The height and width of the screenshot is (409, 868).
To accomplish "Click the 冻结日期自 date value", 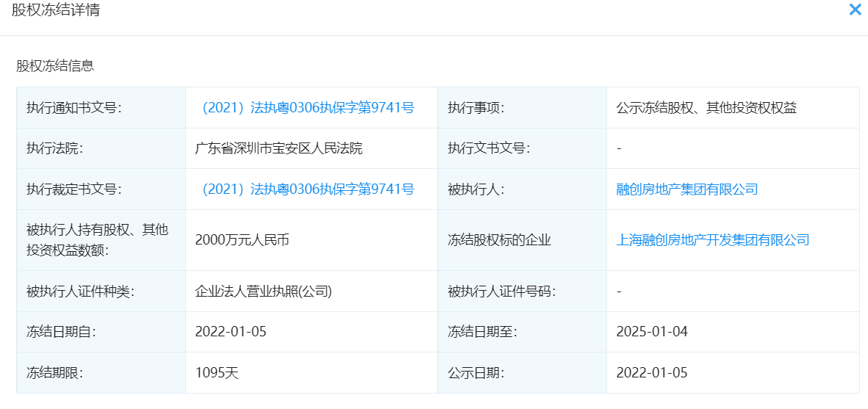I will [231, 332].
